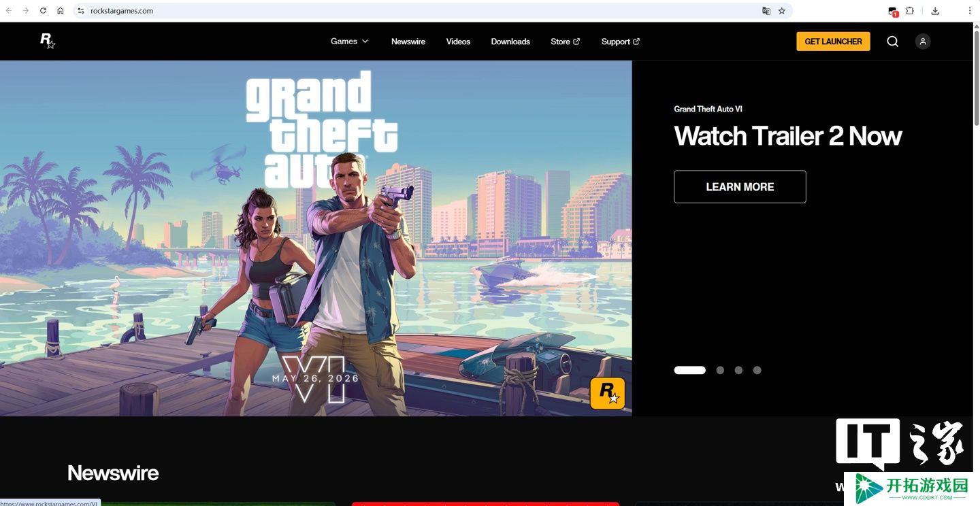980x506 pixels.
Task: Click the browser back arrow
Action: [9, 11]
